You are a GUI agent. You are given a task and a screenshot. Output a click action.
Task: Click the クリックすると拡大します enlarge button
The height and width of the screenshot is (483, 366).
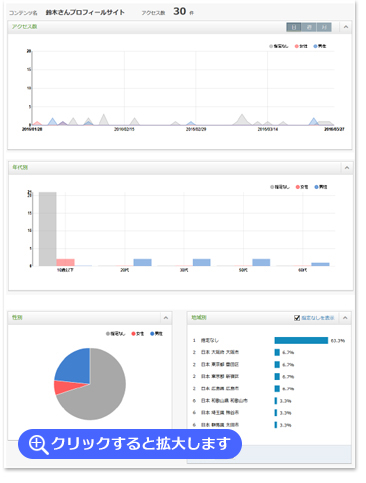pyautogui.click(x=130, y=444)
